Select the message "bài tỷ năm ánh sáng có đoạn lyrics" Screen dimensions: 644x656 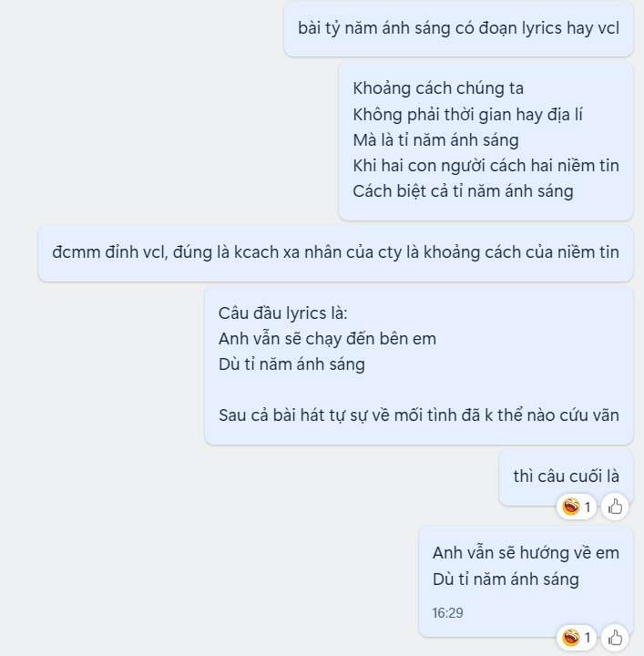[x=458, y=28]
